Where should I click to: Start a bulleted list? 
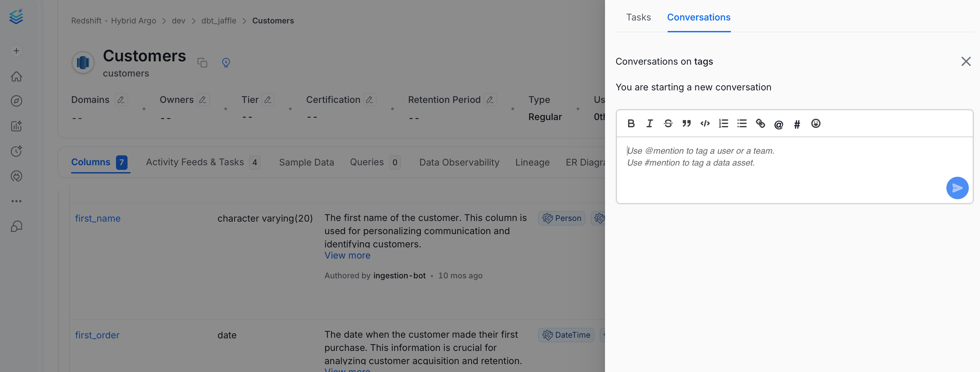[x=742, y=124]
